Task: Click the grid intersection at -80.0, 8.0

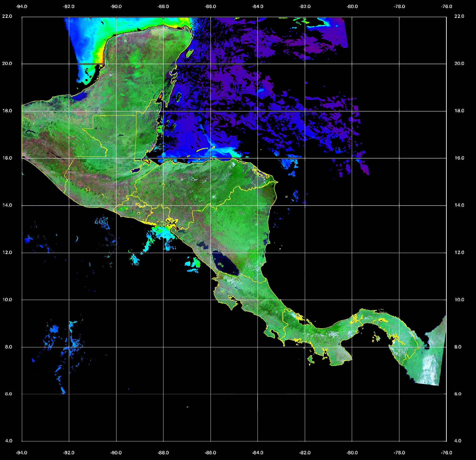Action: 352,347
